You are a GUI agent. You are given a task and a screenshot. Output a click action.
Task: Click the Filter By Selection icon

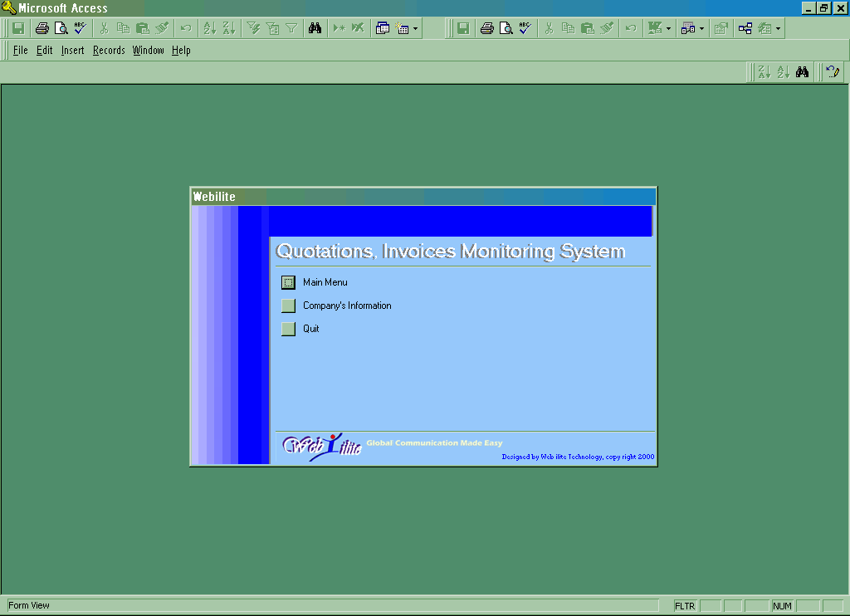[254, 28]
